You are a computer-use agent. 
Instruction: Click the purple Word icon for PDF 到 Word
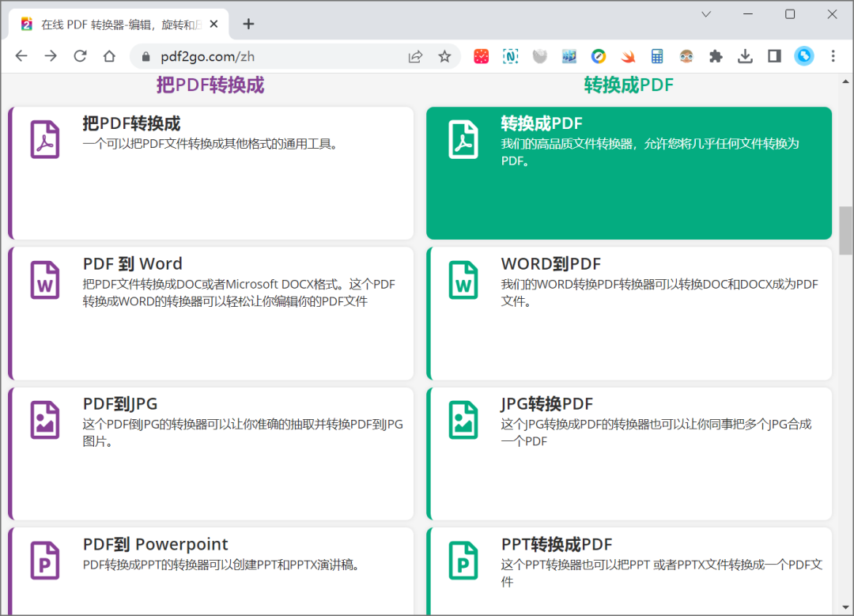pos(44,280)
